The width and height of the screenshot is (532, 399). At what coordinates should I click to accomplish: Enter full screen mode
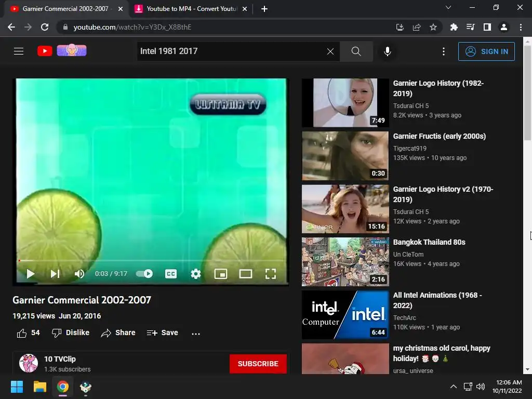(x=270, y=273)
